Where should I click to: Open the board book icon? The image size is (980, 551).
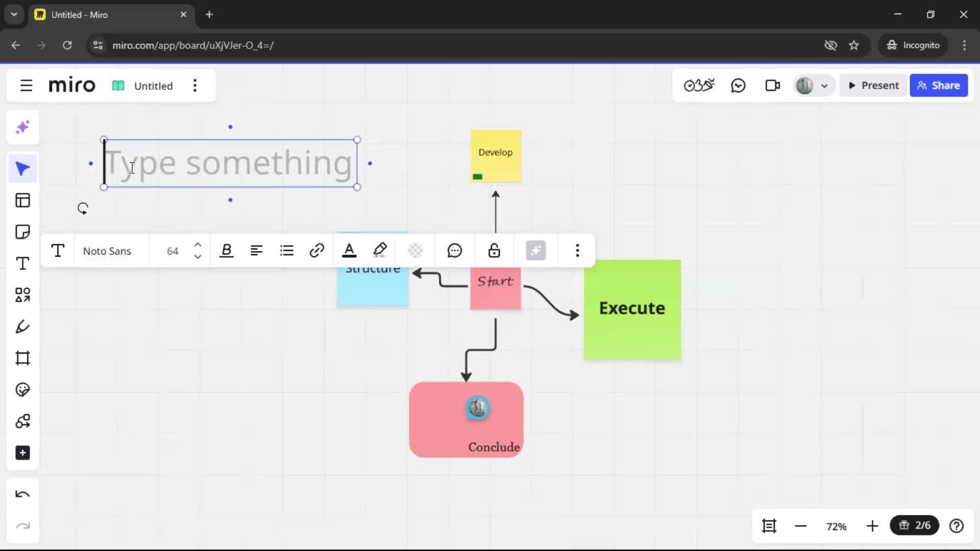(118, 86)
